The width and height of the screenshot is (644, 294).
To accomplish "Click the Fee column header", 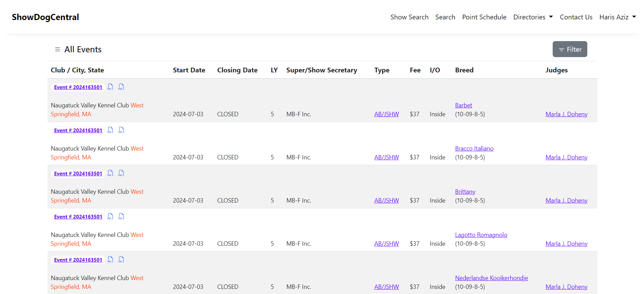I will 415,70.
